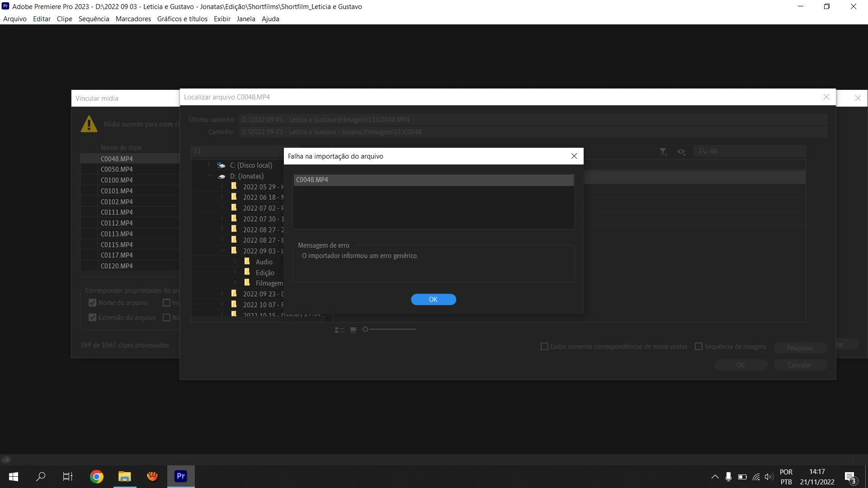Click the Creative Cloud icon at bottom left
Image resolution: width=868 pixels, height=488 pixels.
(x=6, y=460)
